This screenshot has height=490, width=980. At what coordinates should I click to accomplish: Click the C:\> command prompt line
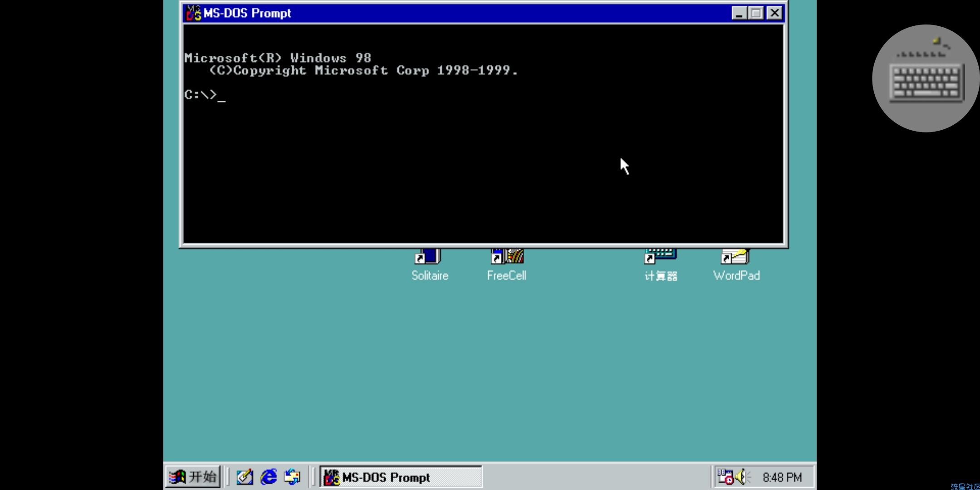205,95
